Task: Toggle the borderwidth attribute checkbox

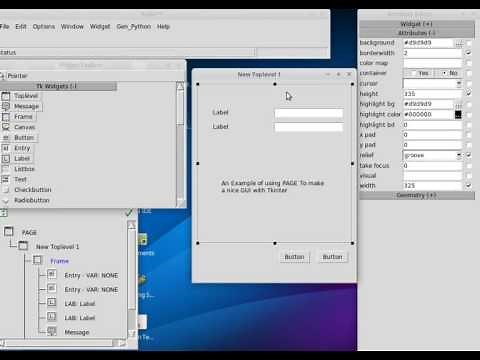Action: 469,53
